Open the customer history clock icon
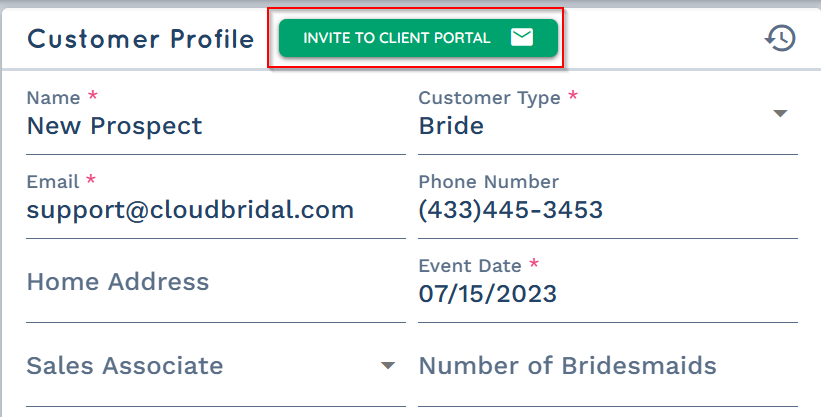The width and height of the screenshot is (821, 417). 780,38
